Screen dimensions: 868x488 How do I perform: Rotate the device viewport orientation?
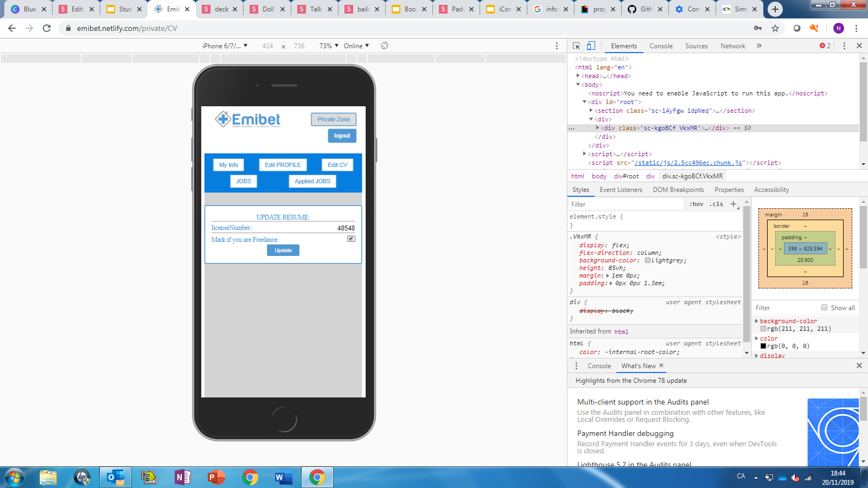[x=385, y=46]
